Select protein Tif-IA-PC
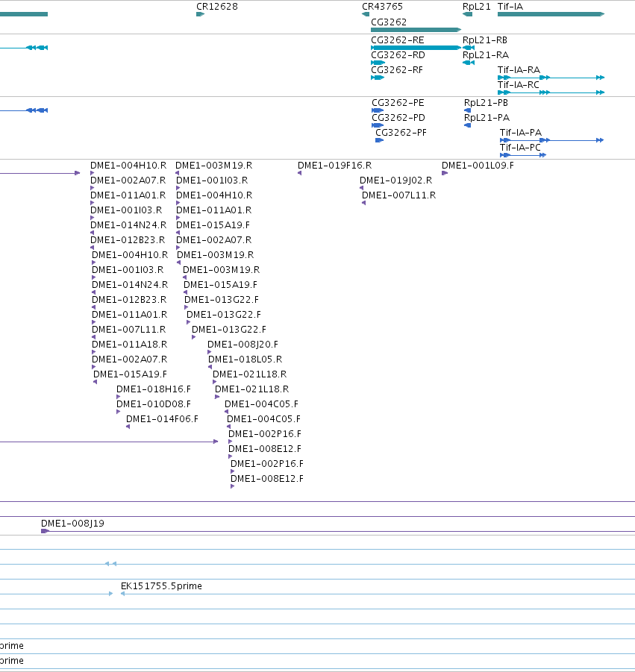 pos(523,155)
